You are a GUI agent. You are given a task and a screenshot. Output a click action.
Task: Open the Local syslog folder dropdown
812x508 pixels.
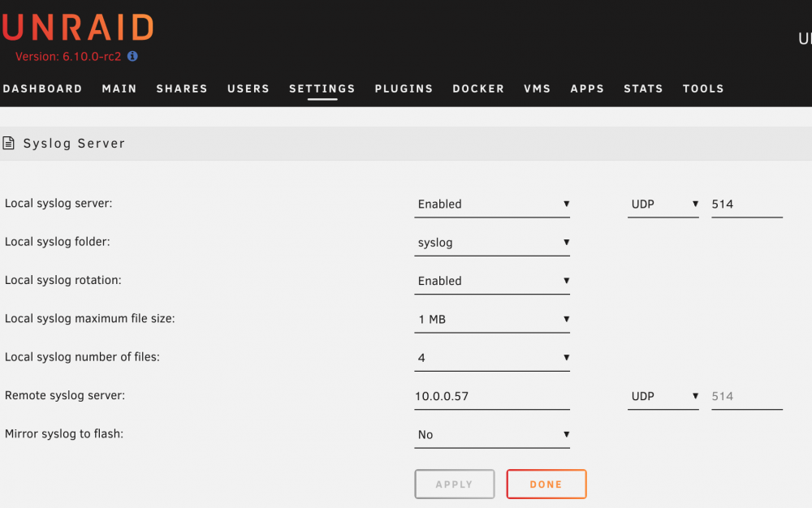point(492,243)
